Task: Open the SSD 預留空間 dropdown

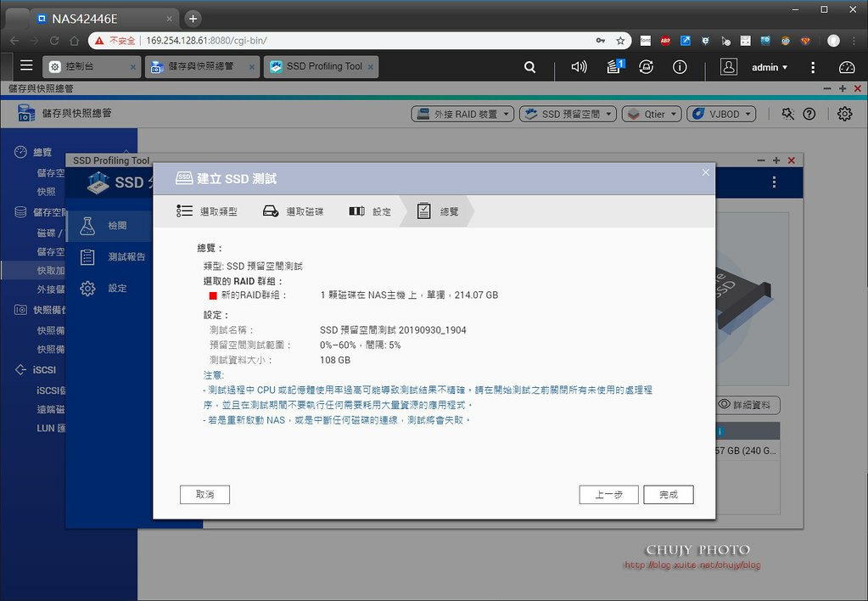Action: tap(568, 114)
